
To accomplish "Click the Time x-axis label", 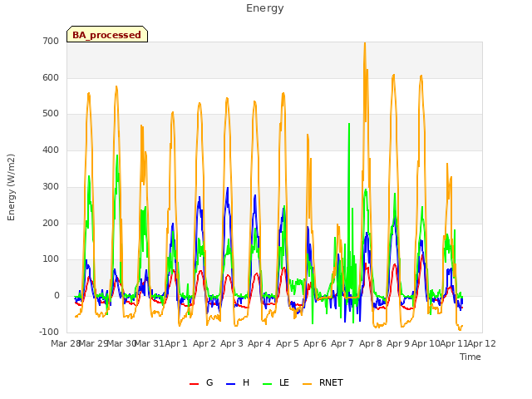I will [x=470, y=357].
